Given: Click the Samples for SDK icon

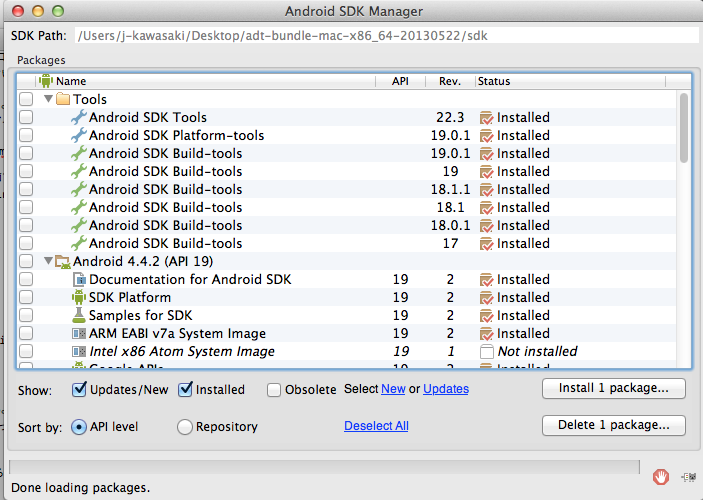Looking at the screenshot, I should click(79, 315).
